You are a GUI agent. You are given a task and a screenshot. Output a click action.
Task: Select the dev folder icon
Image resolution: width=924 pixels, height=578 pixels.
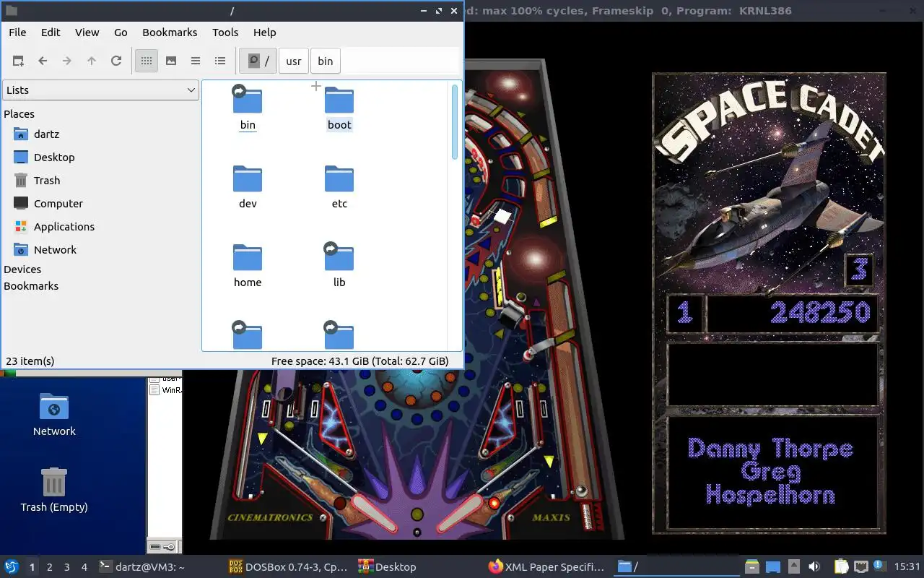tap(248, 178)
